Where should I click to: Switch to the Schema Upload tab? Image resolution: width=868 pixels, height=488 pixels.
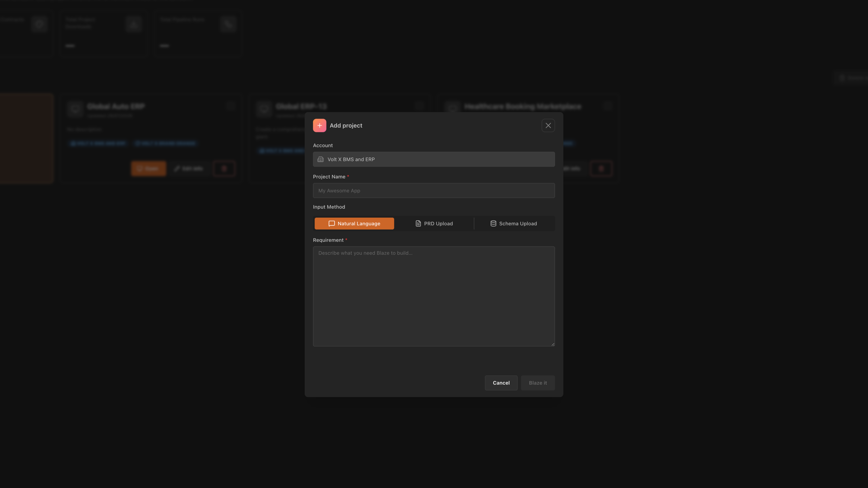pyautogui.click(x=514, y=224)
